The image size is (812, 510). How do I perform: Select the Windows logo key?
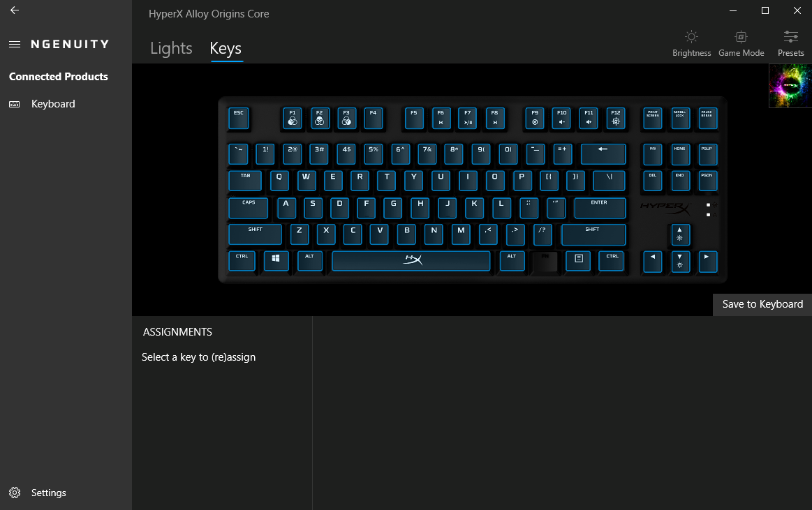click(276, 261)
